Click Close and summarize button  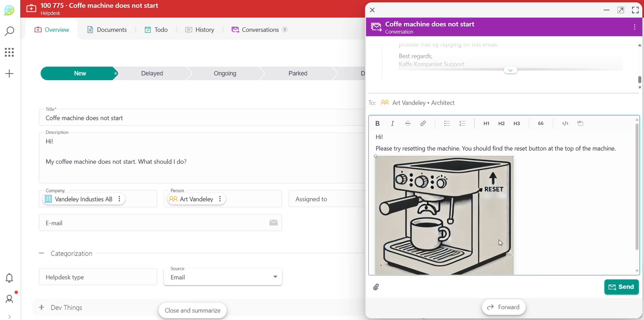(x=192, y=310)
